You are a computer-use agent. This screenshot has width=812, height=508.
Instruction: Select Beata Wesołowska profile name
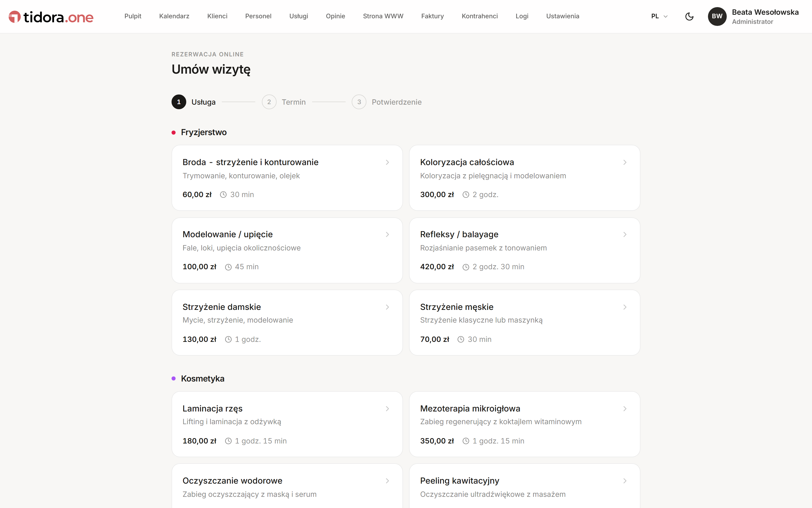click(x=765, y=12)
